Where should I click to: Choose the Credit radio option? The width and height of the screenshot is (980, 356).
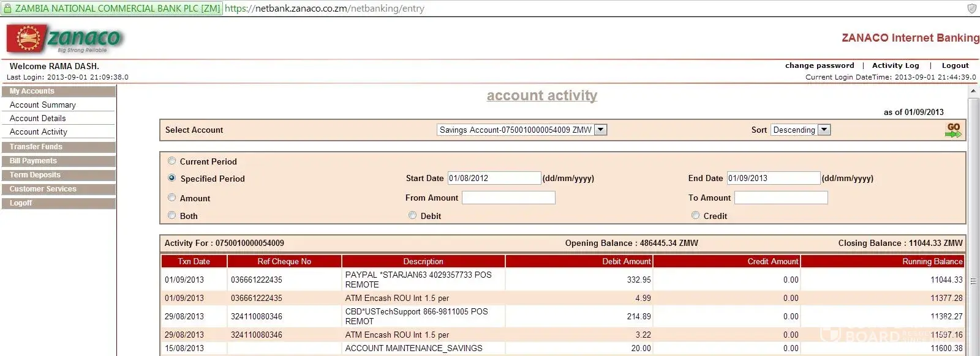point(695,215)
